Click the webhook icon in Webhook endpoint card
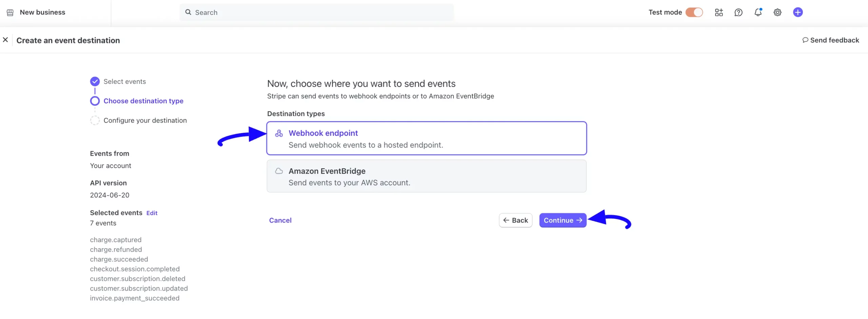This screenshot has width=868, height=319. [279, 133]
